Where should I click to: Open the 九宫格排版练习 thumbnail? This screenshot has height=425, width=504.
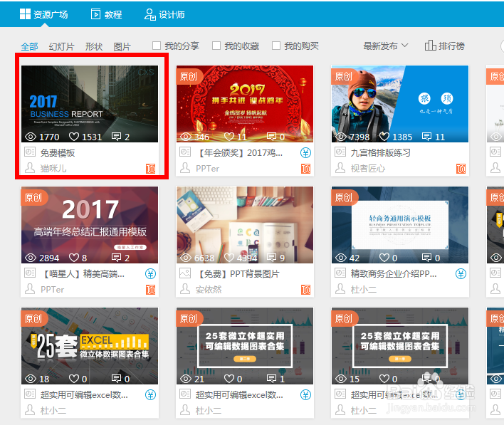point(400,104)
